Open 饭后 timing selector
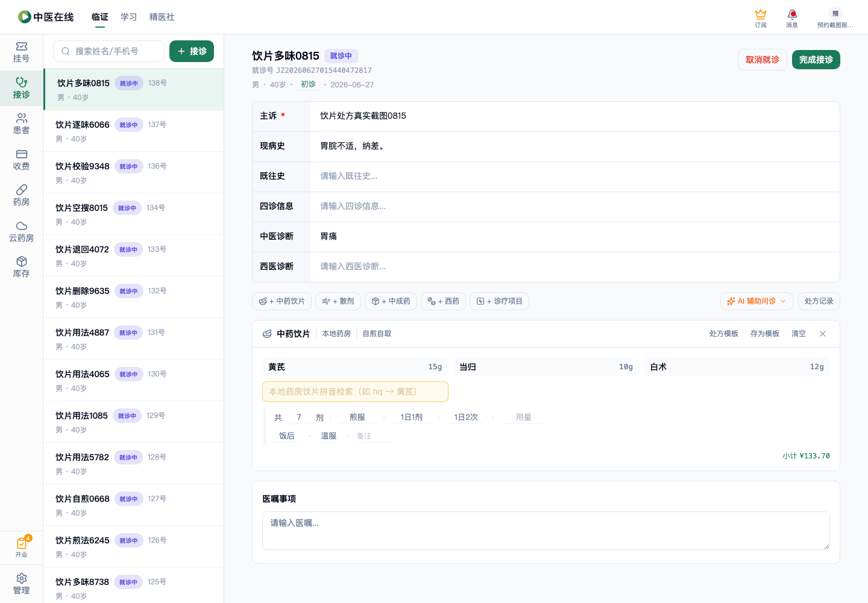 point(287,436)
